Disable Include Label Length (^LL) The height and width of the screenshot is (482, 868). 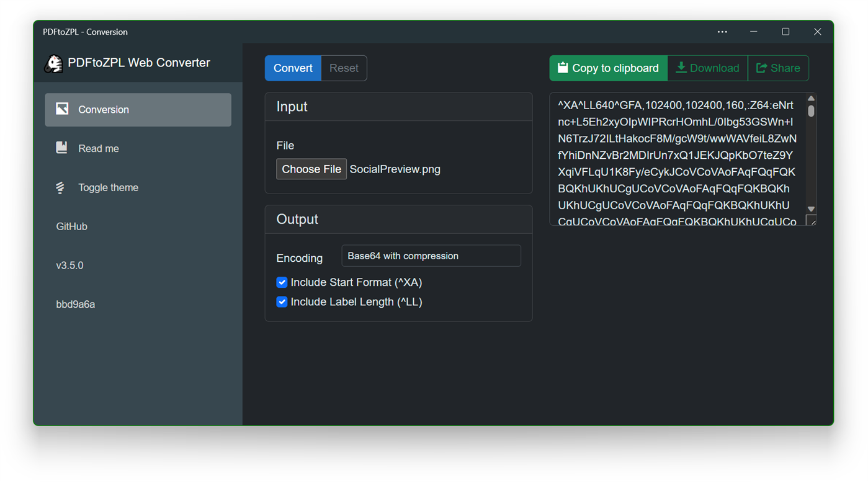[282, 301]
